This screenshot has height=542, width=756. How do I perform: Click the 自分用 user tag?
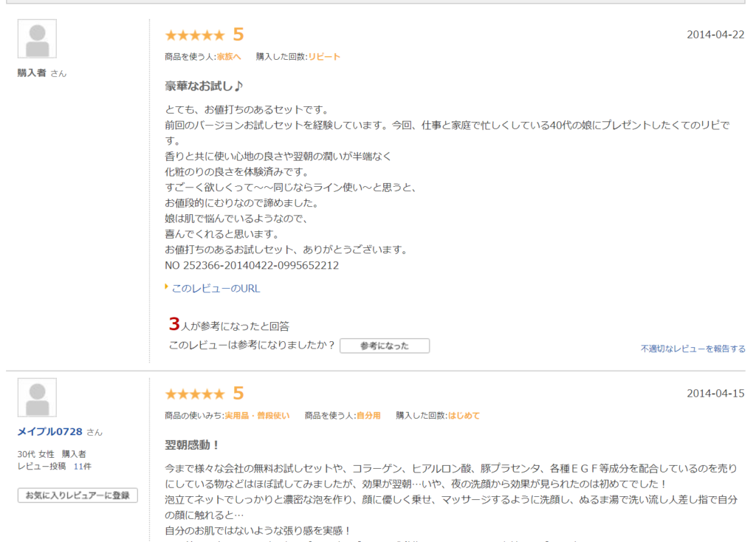pyautogui.click(x=368, y=416)
